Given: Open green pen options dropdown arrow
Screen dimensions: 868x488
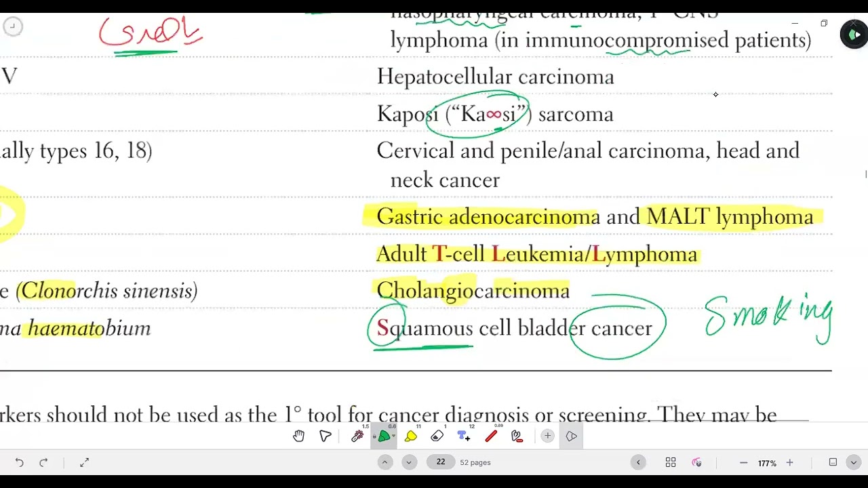Looking at the screenshot, I should [394, 436].
